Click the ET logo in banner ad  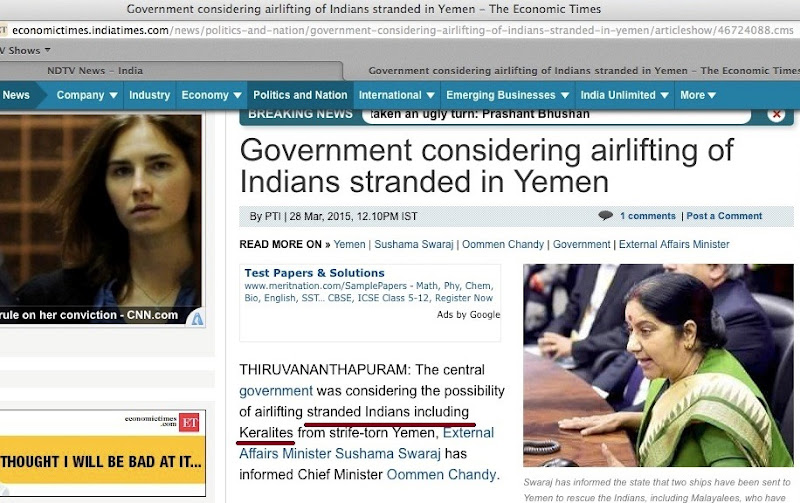pos(189,422)
